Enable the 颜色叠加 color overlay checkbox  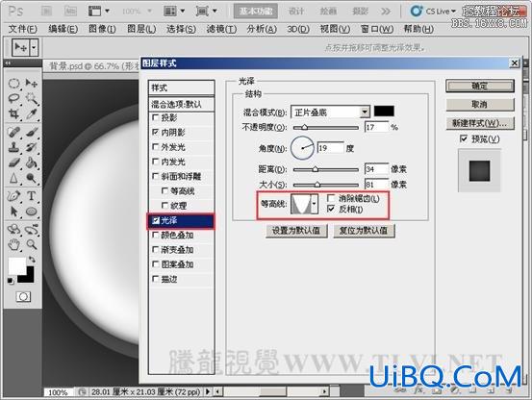point(156,235)
